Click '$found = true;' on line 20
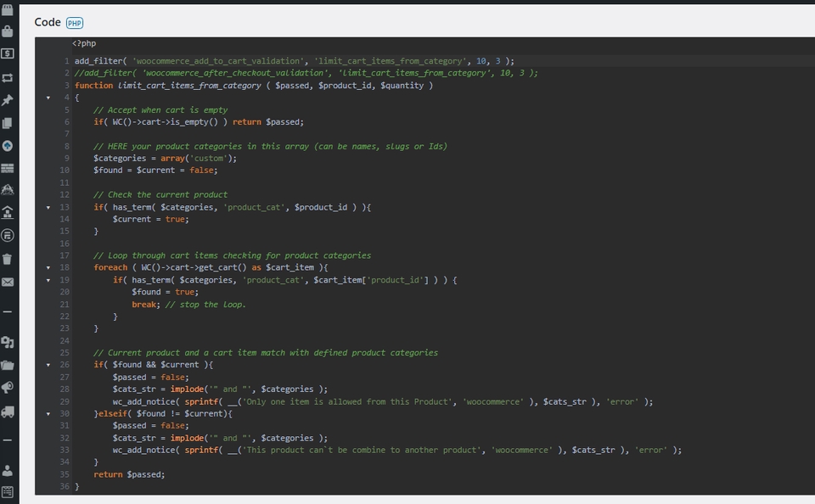The image size is (815, 504). pyautogui.click(x=165, y=292)
